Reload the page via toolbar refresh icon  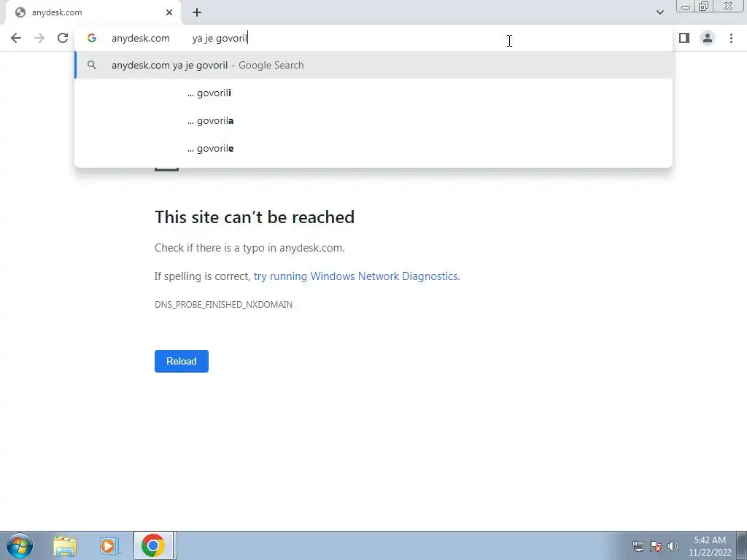[x=63, y=38]
